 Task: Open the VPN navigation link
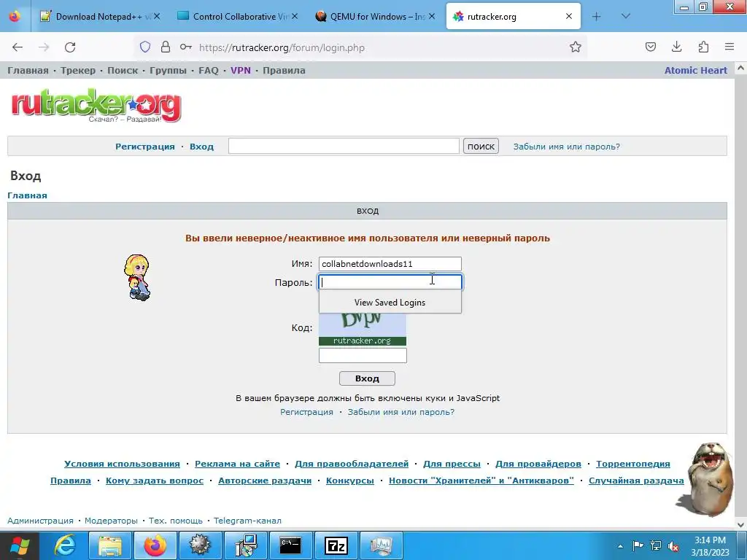point(241,71)
